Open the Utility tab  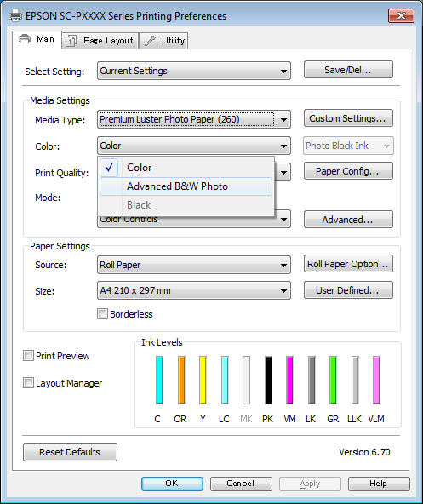[x=164, y=41]
